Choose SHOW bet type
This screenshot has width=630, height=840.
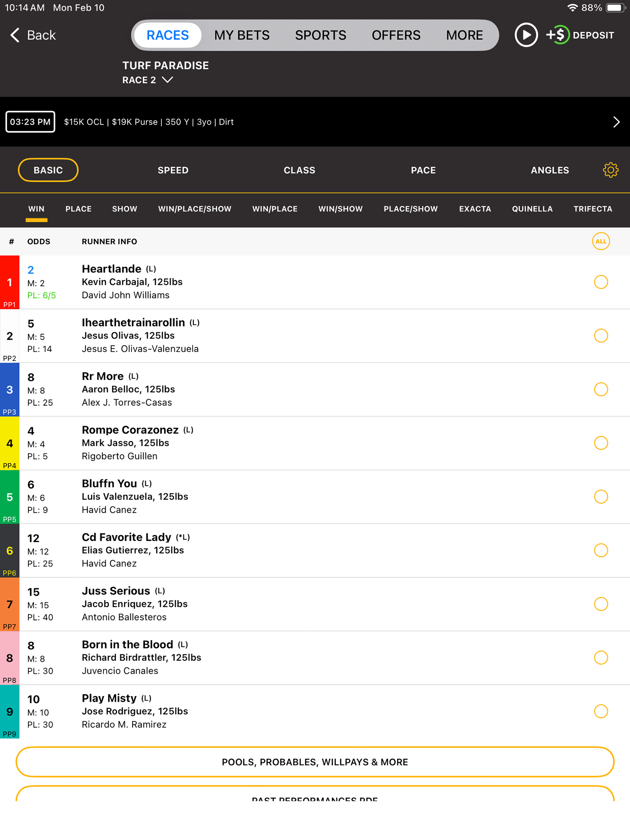tap(125, 208)
